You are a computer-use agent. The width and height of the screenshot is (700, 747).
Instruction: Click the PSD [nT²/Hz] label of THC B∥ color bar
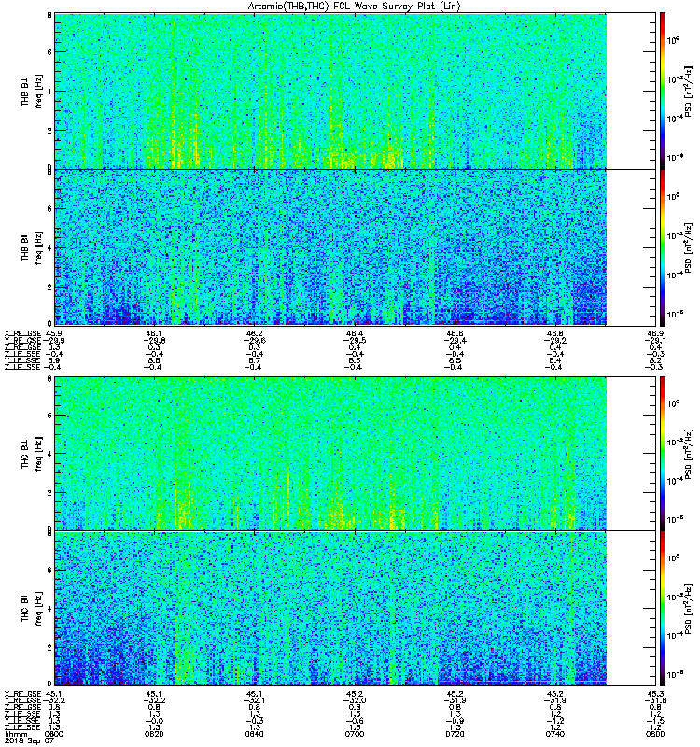(x=689, y=609)
